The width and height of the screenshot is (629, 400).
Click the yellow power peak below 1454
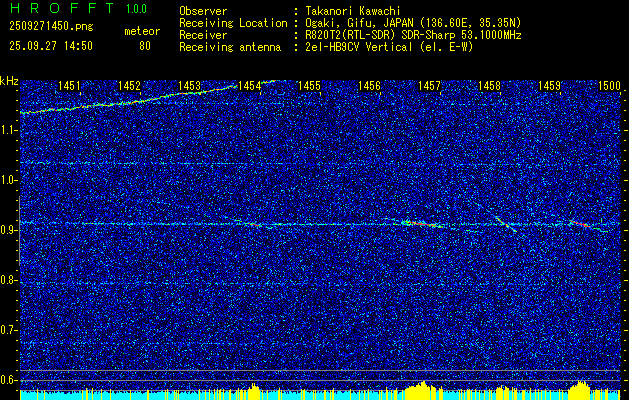(x=253, y=391)
